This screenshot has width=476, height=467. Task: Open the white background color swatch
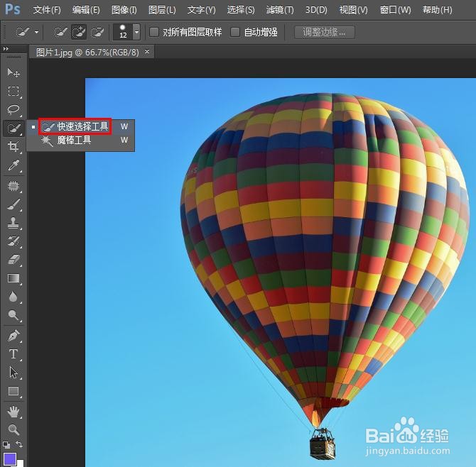21,463
